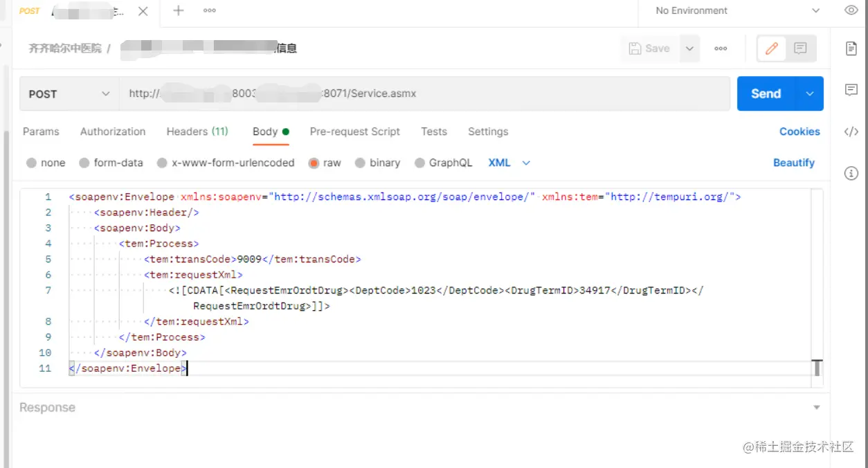Click the request URL input field
Screen dimensions: 868x468
[x=424, y=93]
